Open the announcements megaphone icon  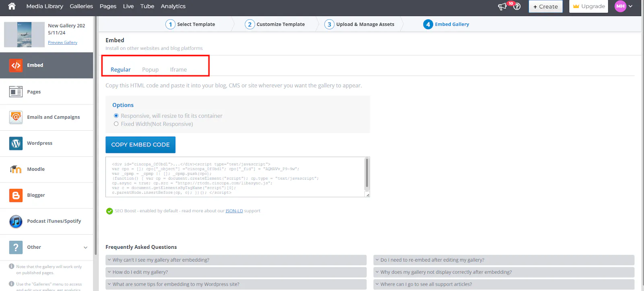tap(502, 6)
